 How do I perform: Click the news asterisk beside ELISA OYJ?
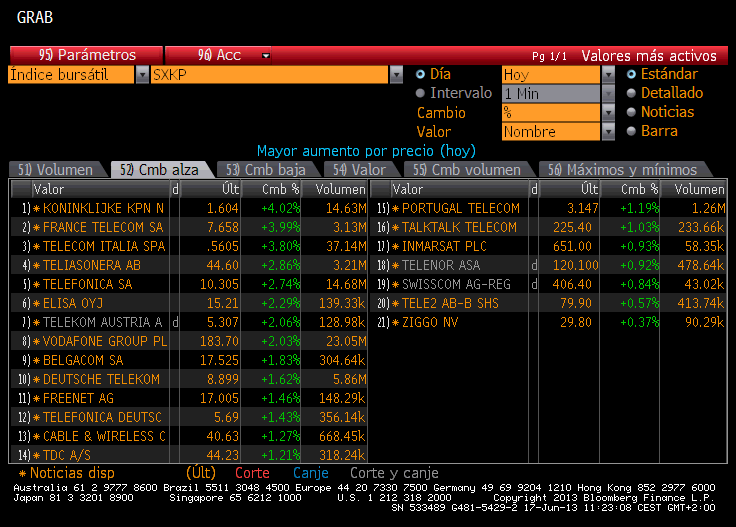pos(37,304)
